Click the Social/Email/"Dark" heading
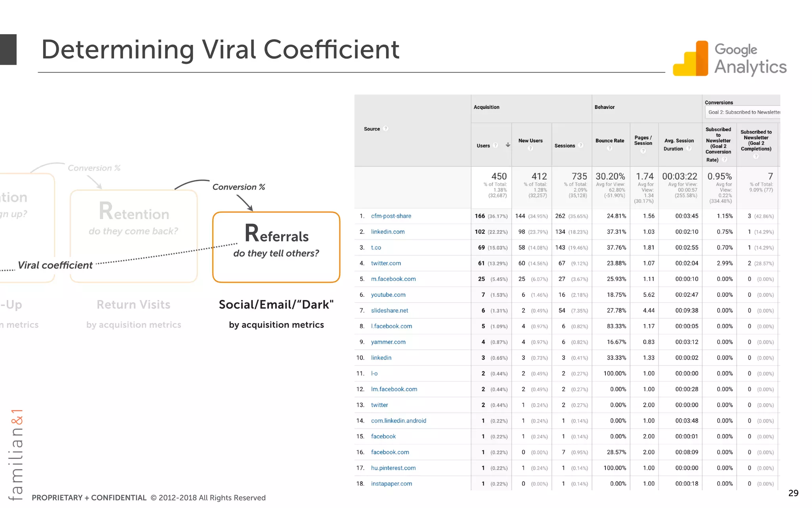The width and height of the screenshot is (812, 508). 276,304
